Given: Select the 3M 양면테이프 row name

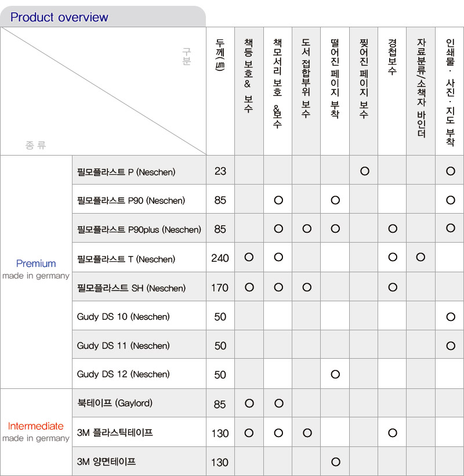Looking at the screenshot, I should coord(106,461).
